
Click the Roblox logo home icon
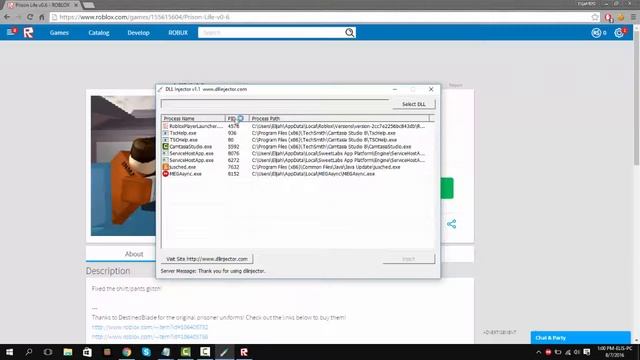(28, 33)
